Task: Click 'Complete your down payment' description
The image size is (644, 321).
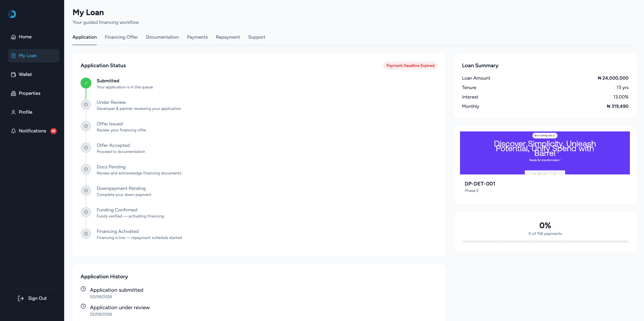Action: (x=124, y=195)
